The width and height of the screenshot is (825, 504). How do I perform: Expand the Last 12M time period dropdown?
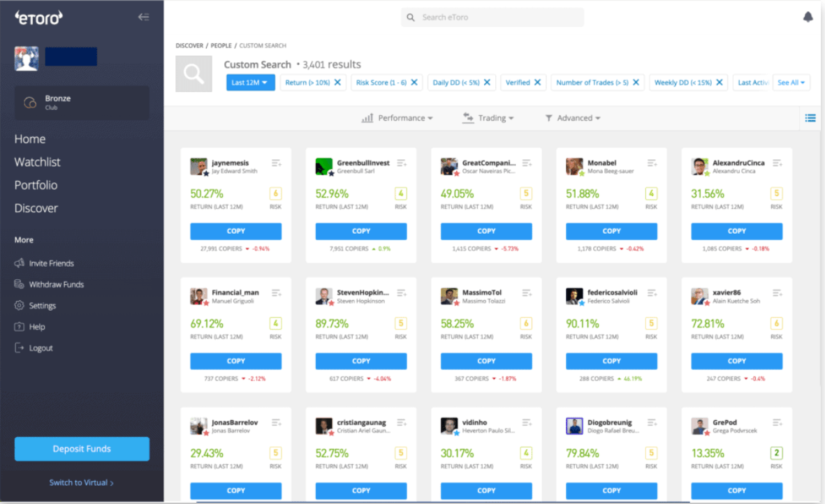[250, 82]
